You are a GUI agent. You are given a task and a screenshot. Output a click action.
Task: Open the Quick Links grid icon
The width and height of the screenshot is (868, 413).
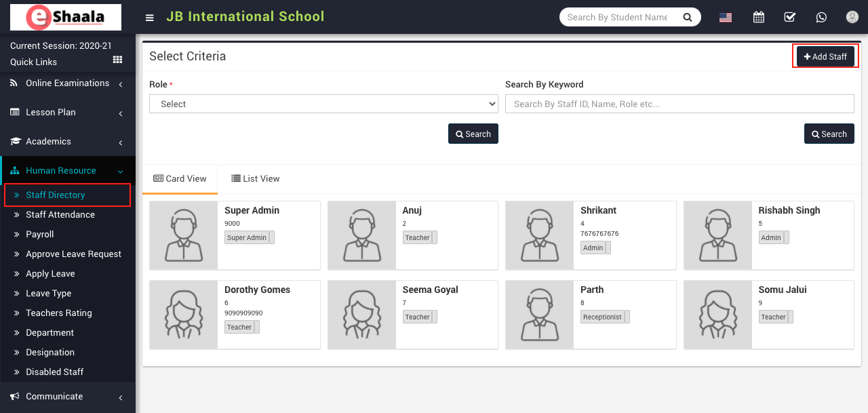pos(117,60)
